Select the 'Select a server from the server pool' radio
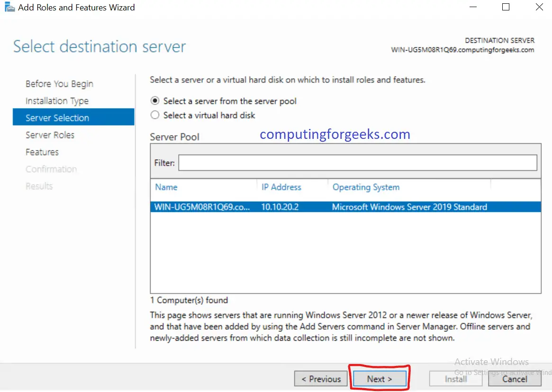Viewport: 552px width, 392px height. click(x=154, y=101)
